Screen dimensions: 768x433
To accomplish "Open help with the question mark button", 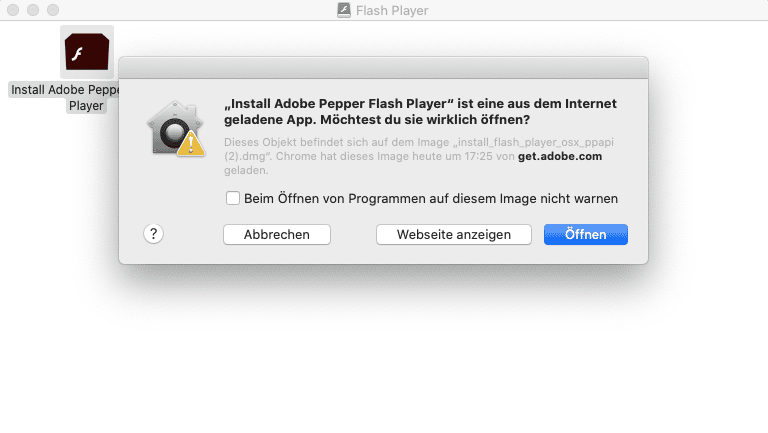I will click(x=153, y=234).
